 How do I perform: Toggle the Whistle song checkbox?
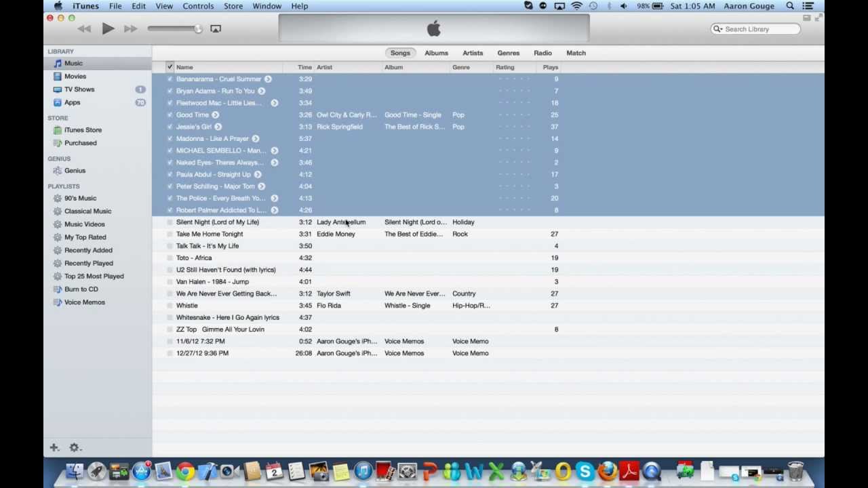click(x=170, y=306)
